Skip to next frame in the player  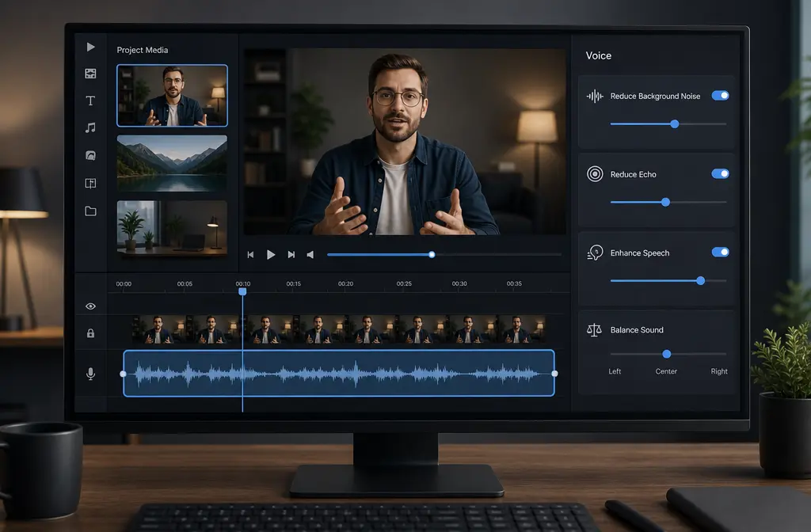pos(291,255)
